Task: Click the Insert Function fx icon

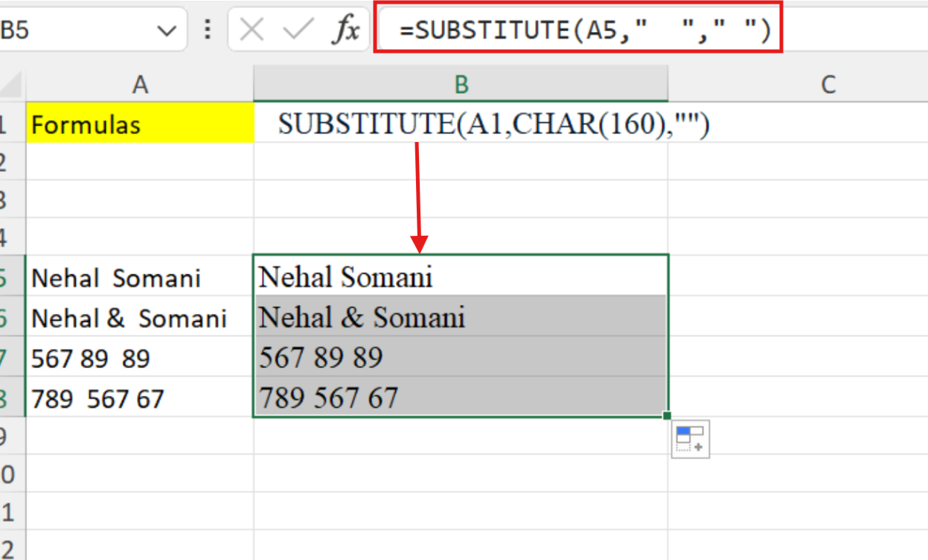Action: click(345, 30)
